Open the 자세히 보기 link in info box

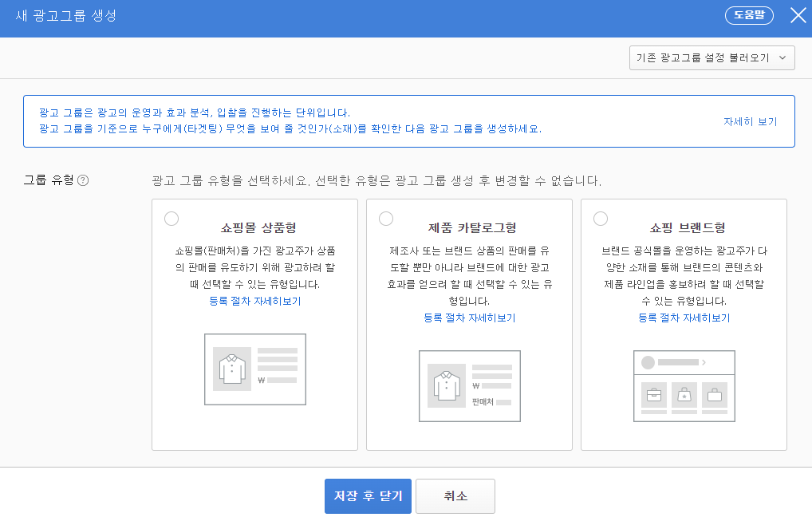pos(750,122)
